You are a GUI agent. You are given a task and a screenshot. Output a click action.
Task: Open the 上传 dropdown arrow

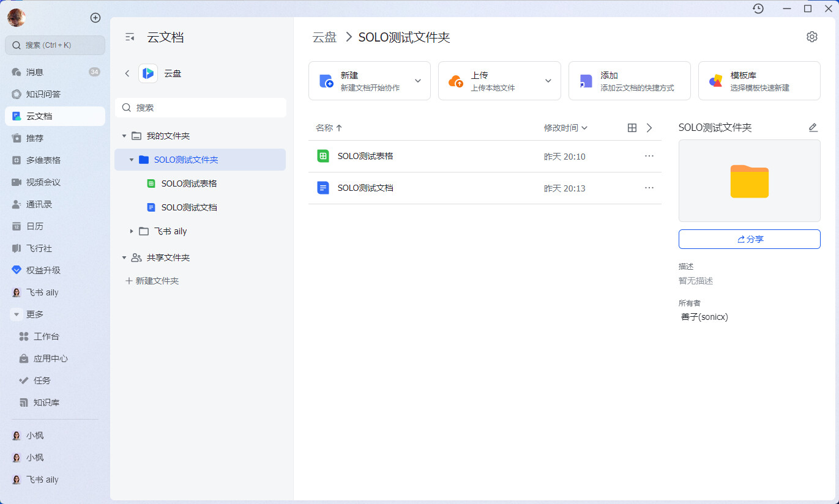point(548,81)
